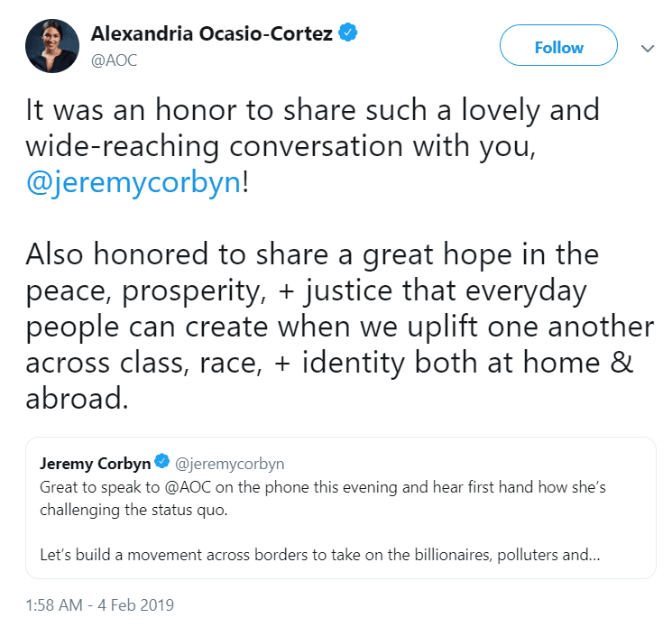Click the verified badge beside Jeremy Corbyn

161,464
